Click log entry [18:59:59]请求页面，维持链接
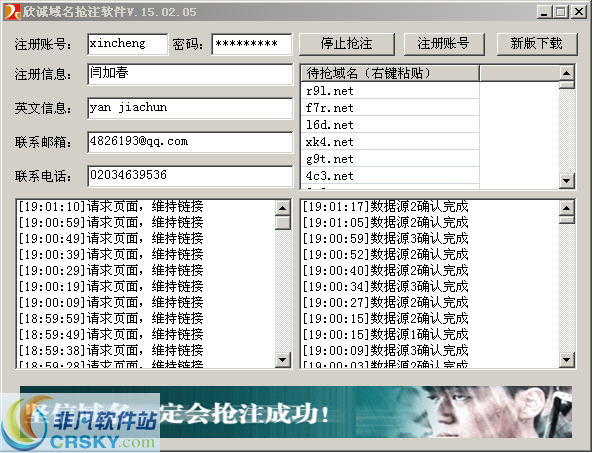Image resolution: width=592 pixels, height=453 pixels. click(x=111, y=318)
